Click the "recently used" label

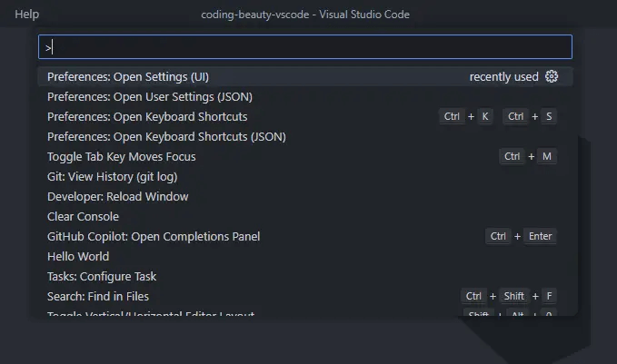[x=503, y=77]
